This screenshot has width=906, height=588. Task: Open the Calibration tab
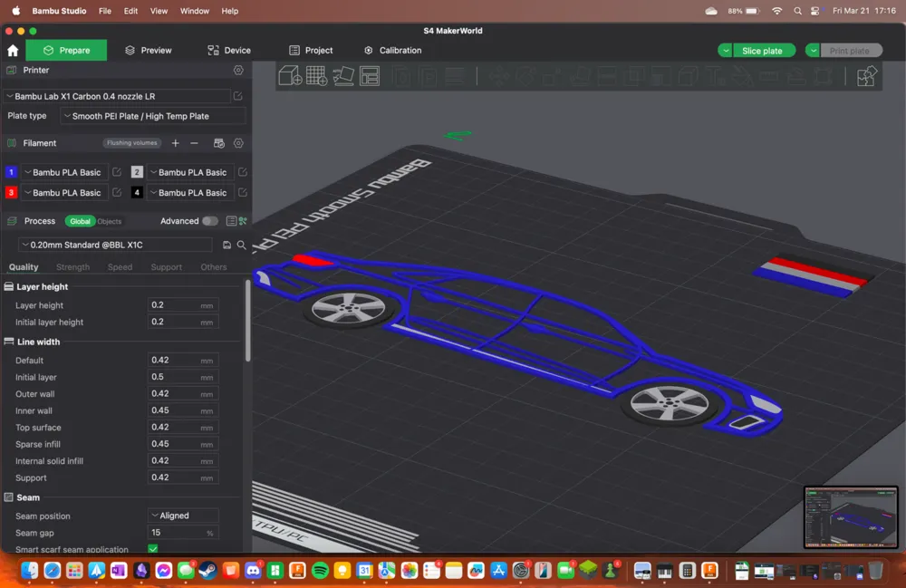point(393,50)
